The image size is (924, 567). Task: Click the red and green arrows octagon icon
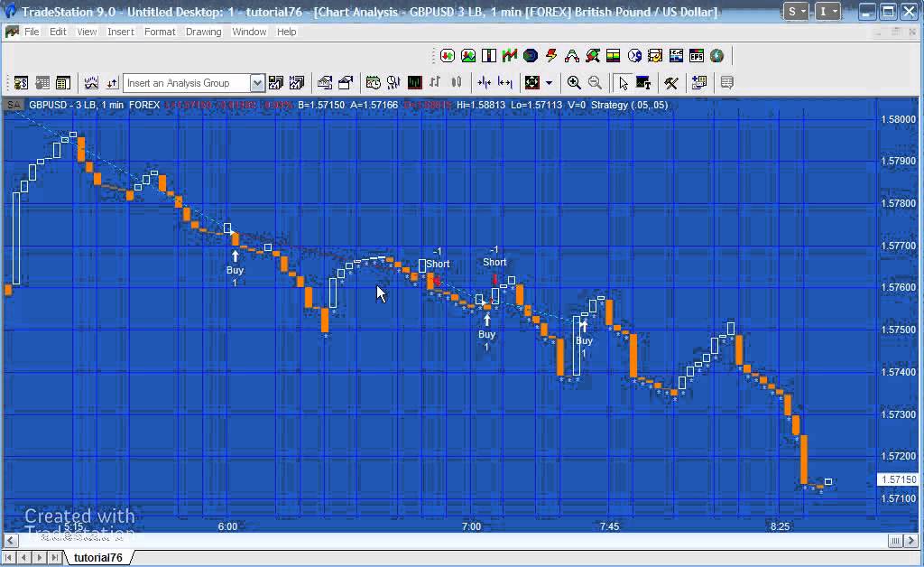[448, 56]
